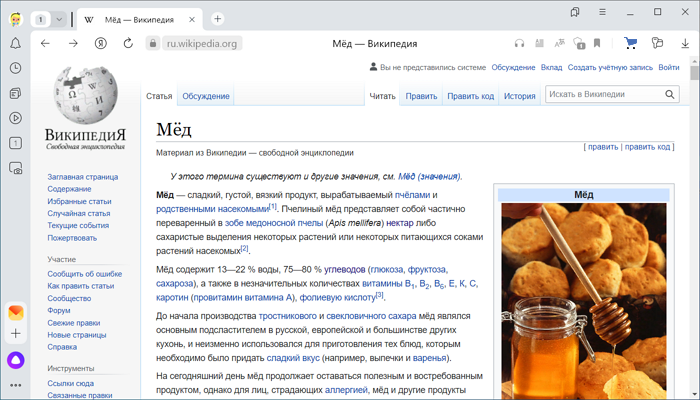Click the Войти link

[x=669, y=67]
